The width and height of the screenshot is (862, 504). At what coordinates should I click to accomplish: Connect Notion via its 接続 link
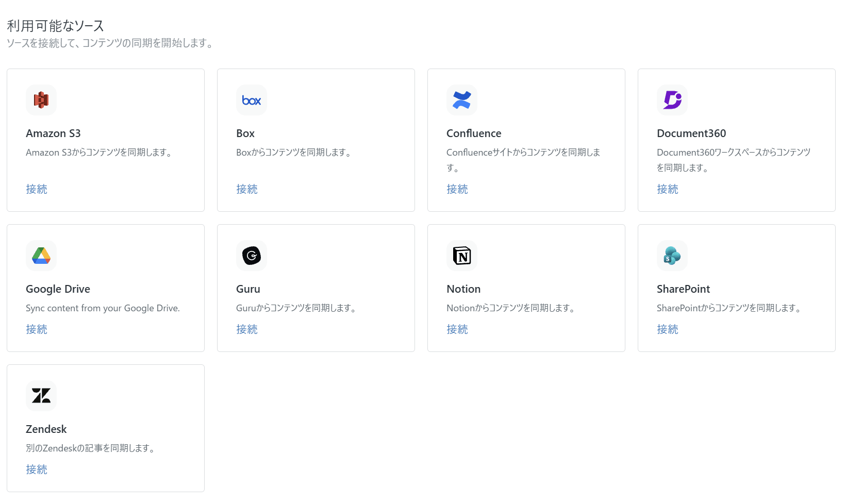[x=457, y=329]
